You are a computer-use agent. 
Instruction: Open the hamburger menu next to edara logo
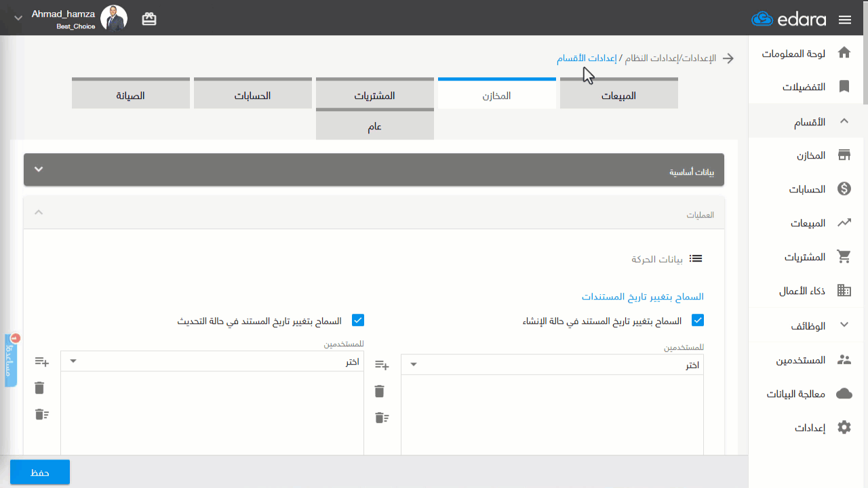845,20
